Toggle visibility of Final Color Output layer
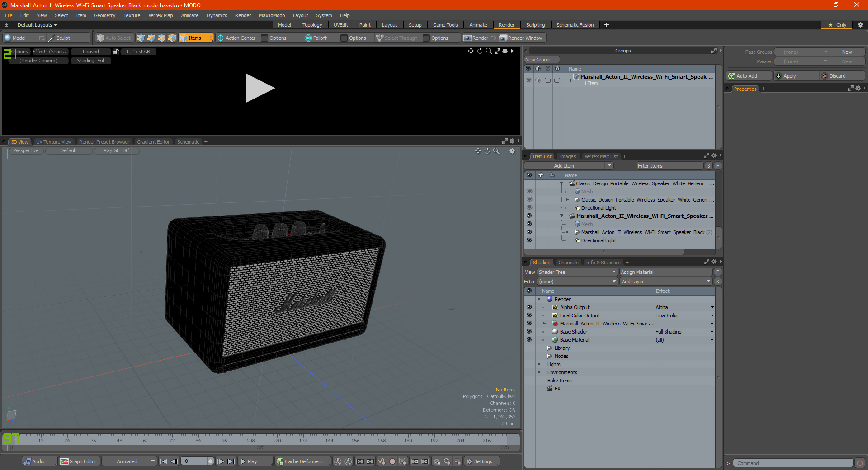 [529, 315]
